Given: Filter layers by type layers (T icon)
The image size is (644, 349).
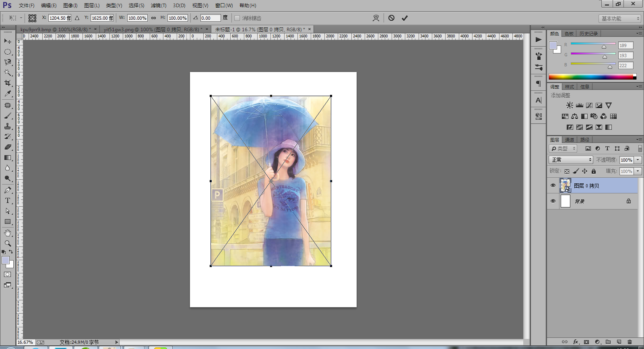Looking at the screenshot, I should [607, 148].
